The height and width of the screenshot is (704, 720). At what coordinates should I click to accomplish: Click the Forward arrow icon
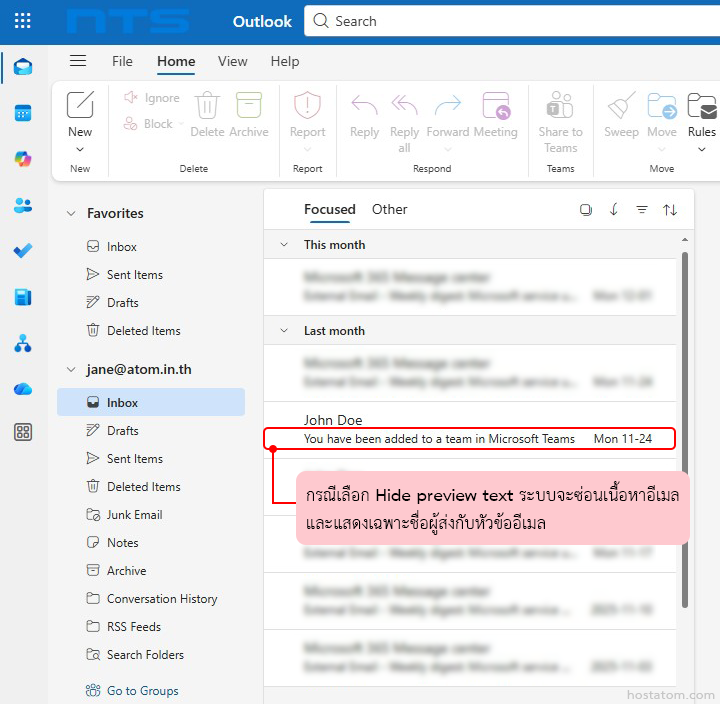tap(448, 105)
